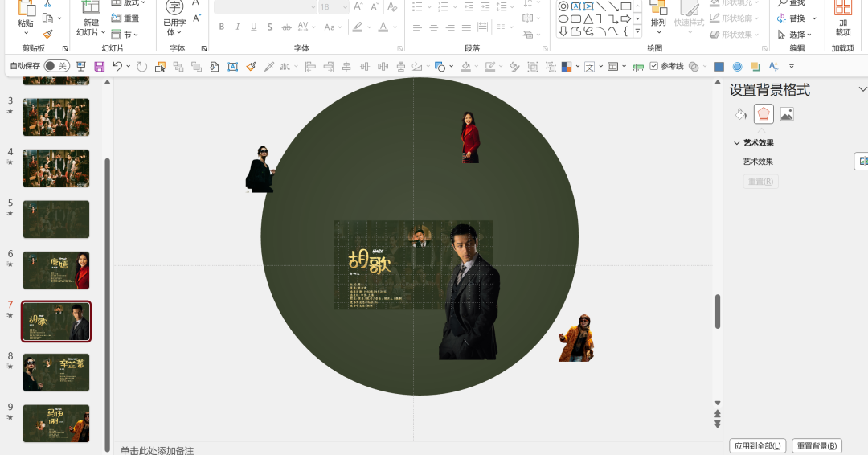
Task: Apply Strikethrough formatting
Action: pyautogui.click(x=286, y=27)
